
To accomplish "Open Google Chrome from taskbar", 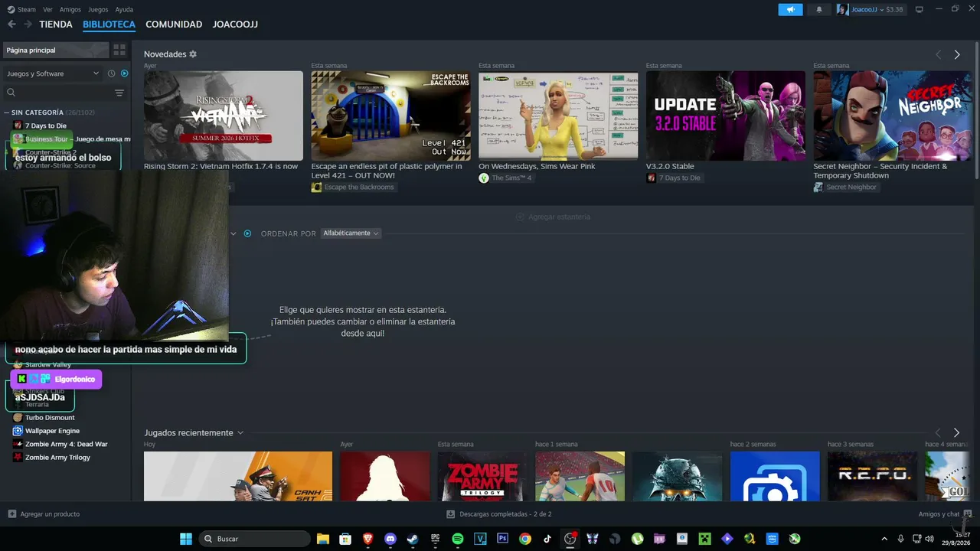I will pos(524,539).
